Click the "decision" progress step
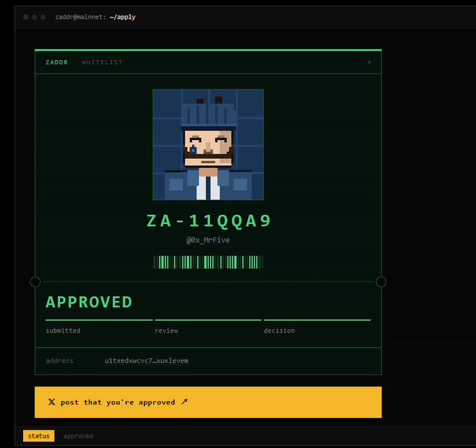The image size is (476, 448). (317, 326)
